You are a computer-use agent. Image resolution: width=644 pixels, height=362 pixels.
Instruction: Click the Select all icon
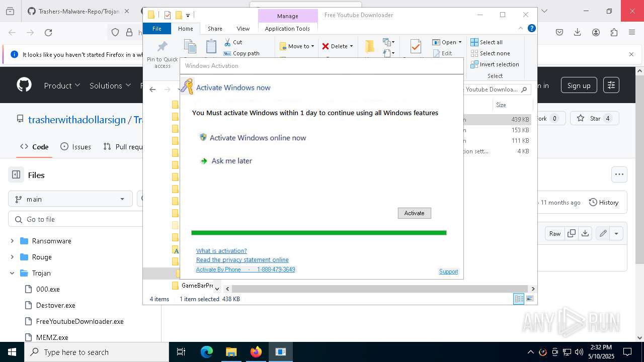[474, 42]
